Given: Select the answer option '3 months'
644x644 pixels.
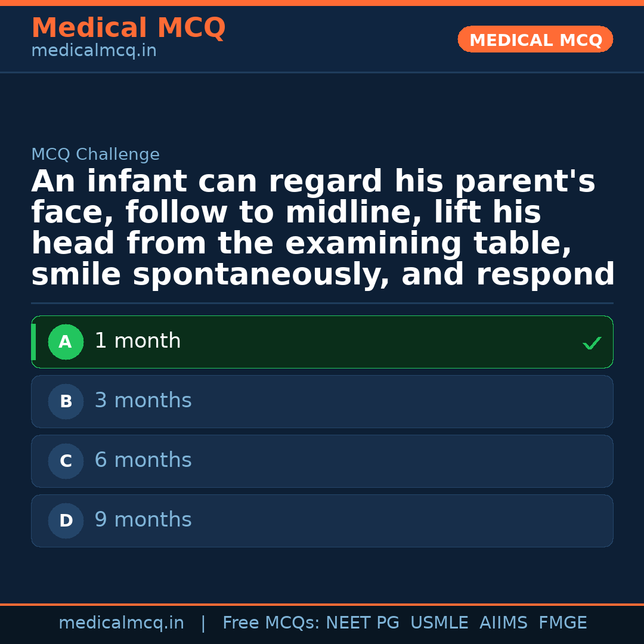Looking at the screenshot, I should coord(322,401).
